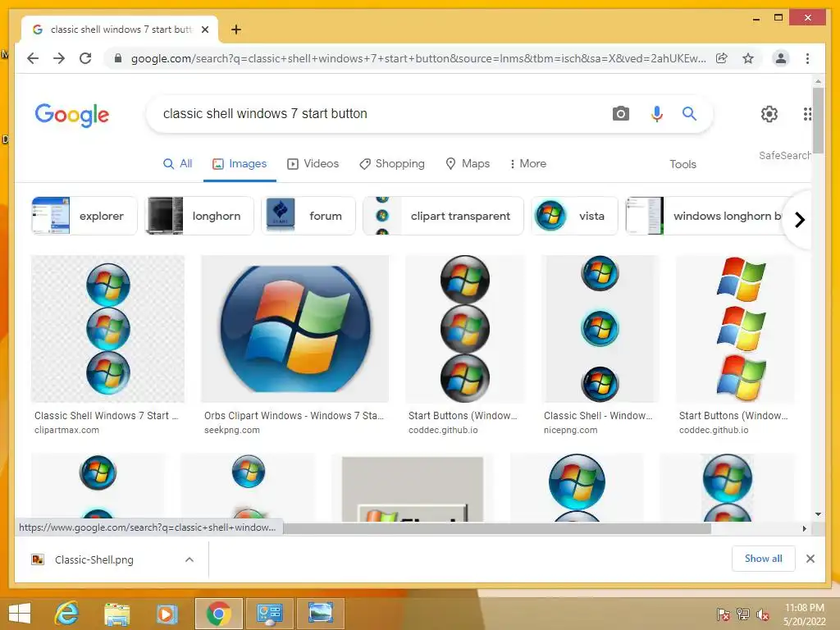This screenshot has height=630, width=840.
Task: Open media player taskbar icon
Action: pyautogui.click(x=166, y=614)
